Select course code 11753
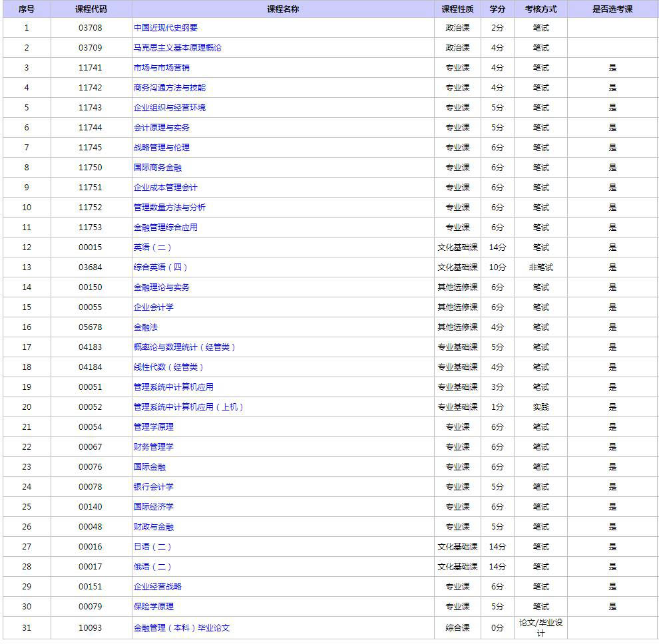659x644 pixels. point(91,228)
